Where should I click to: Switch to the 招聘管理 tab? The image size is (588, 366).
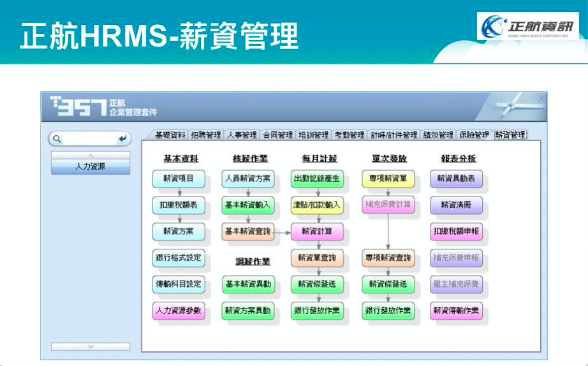(x=206, y=135)
